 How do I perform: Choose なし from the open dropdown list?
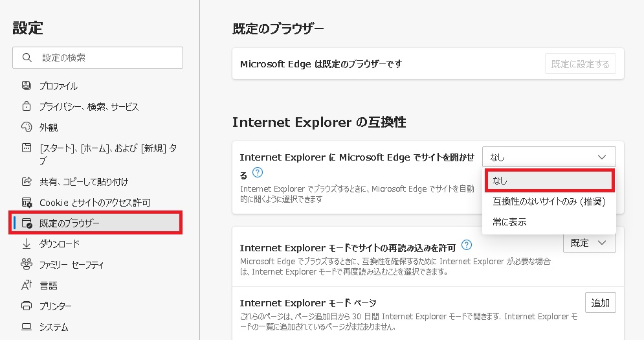[550, 181]
